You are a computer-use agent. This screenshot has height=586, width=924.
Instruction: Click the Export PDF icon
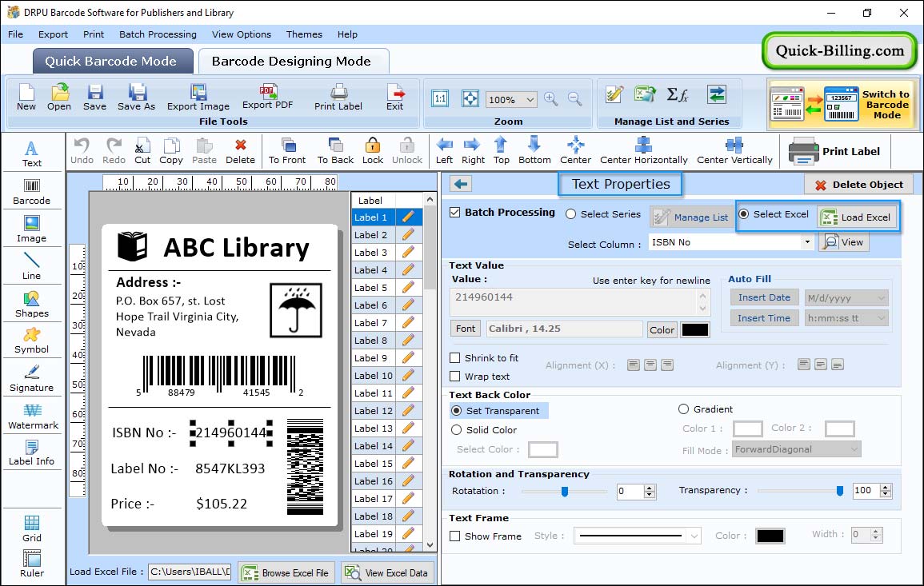(x=267, y=98)
